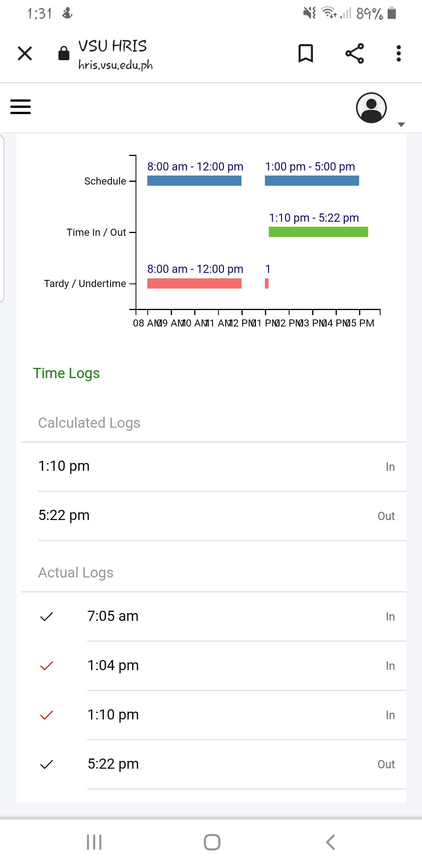
Task: Open the hamburger navigation menu
Action: coord(20,107)
